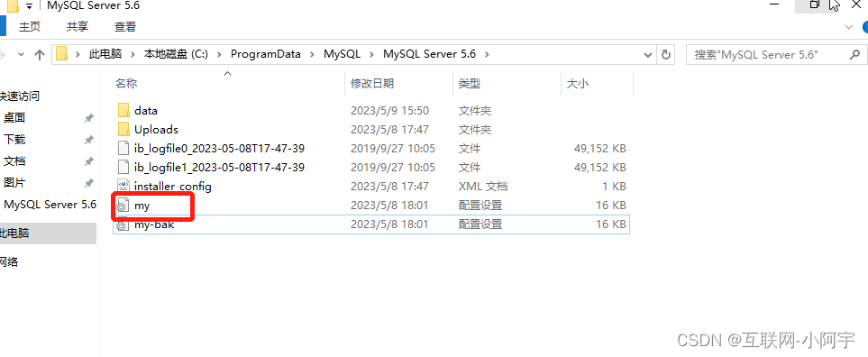
Task: Select 快速访问 heading in navigation pane
Action: click(20, 96)
